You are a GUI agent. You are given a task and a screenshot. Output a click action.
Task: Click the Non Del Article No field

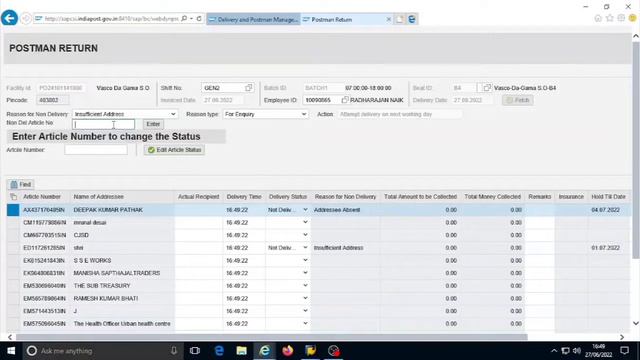(103, 124)
